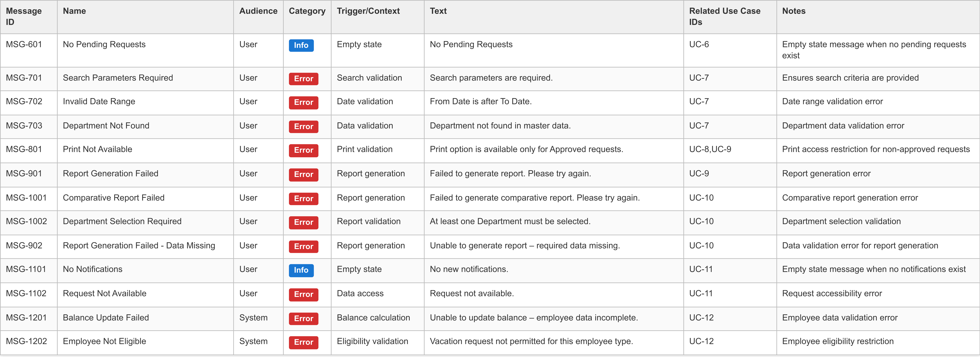Select the Trigger/Context column header
Screen dimensions: 980x357
[x=368, y=11]
